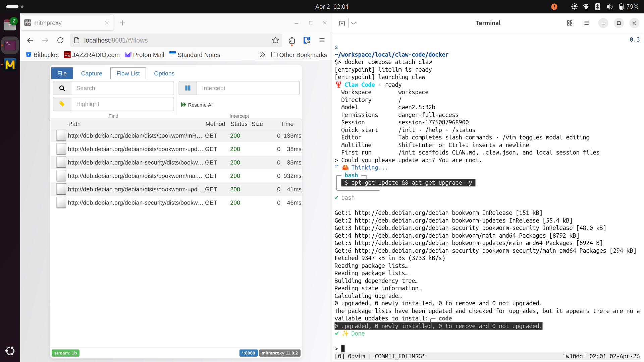Screen dimensions: 644x362
Task: Open Other Bookmarks folder
Action: (299, 55)
